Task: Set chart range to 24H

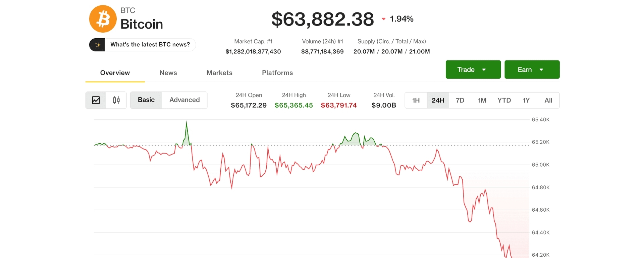Action: pos(438,100)
